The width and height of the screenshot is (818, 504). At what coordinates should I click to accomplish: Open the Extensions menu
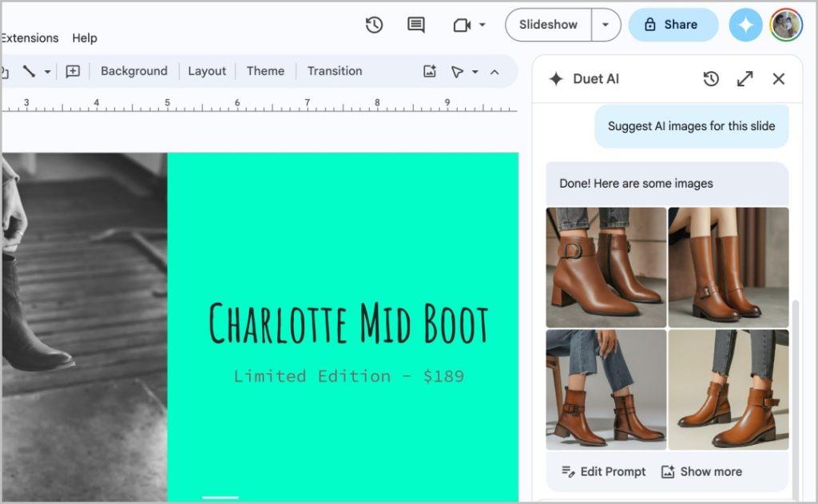click(x=30, y=38)
